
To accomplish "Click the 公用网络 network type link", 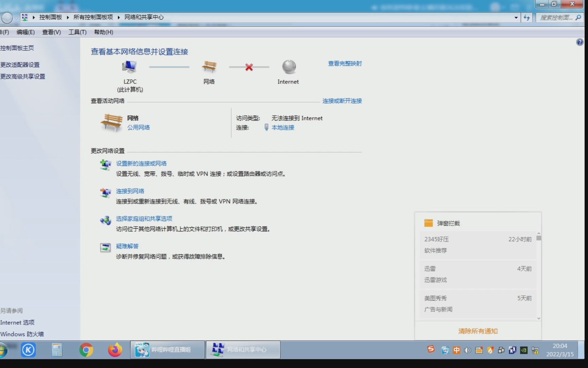I will pyautogui.click(x=138, y=127).
